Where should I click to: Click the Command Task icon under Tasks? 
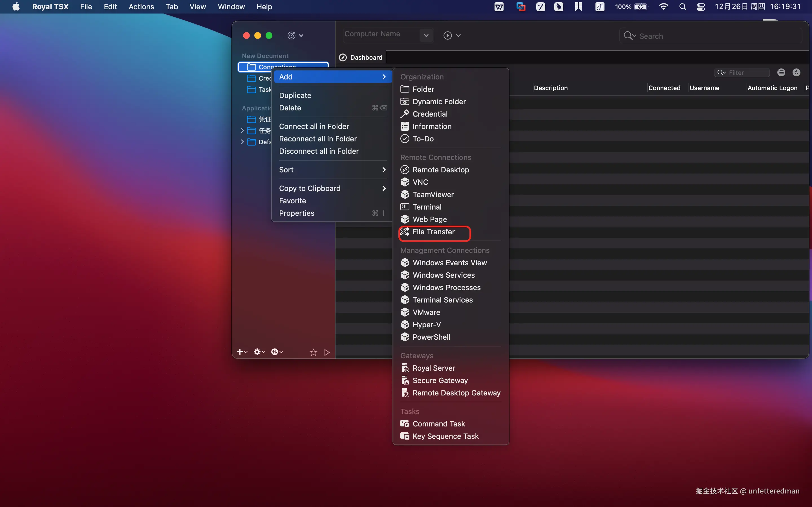405,424
